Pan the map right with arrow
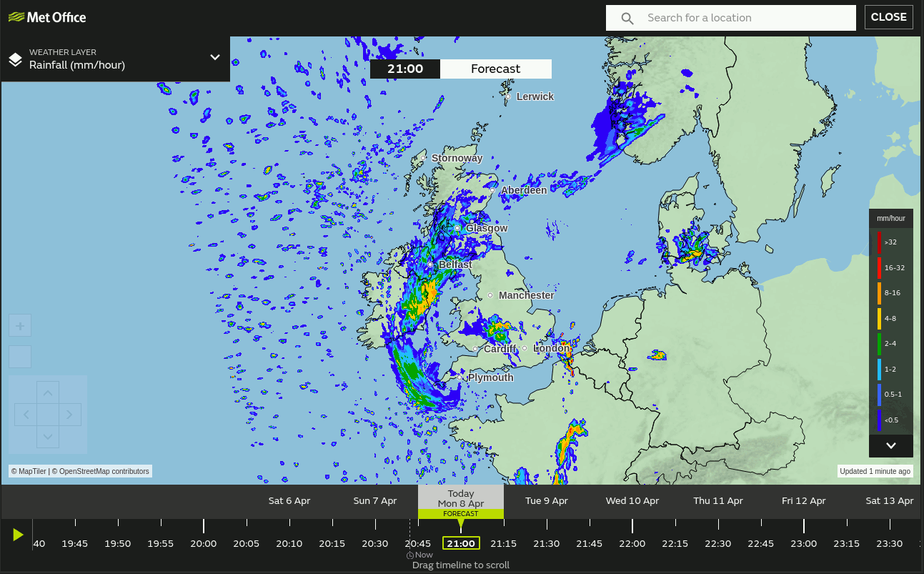Viewport: 924px width, 574px height. 70,415
